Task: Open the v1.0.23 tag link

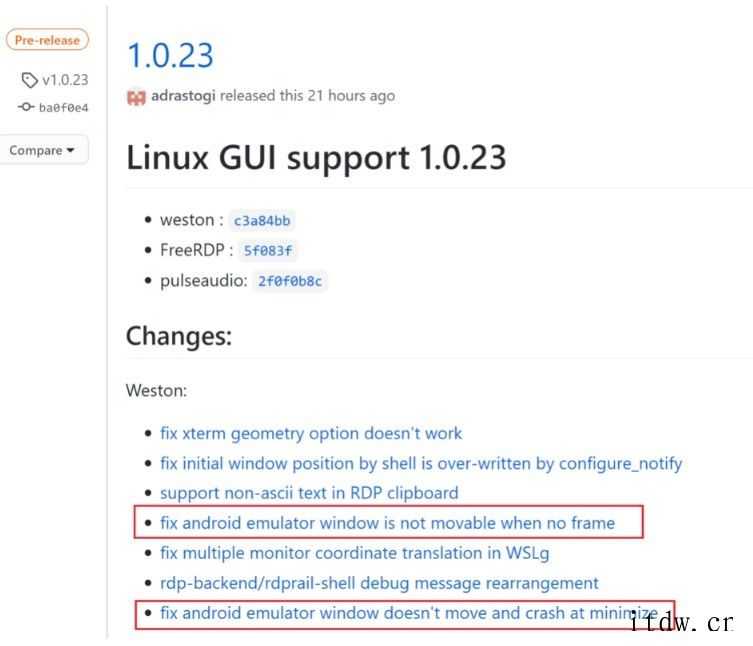Action: pos(65,80)
